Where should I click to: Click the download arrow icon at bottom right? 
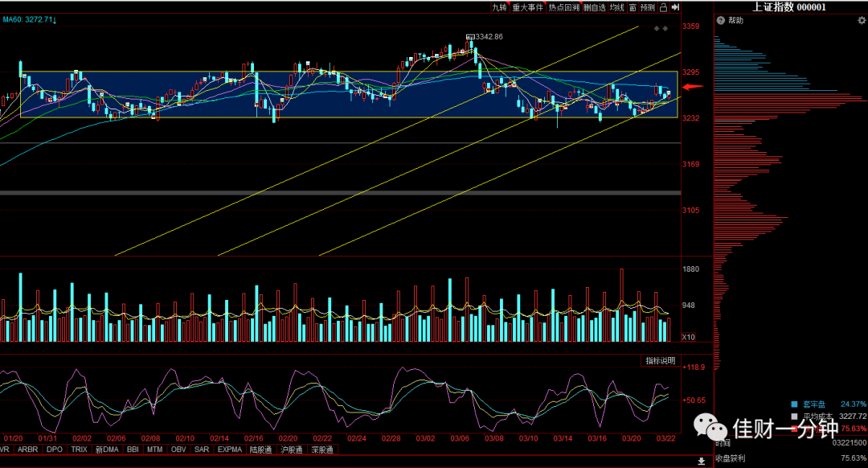[701, 461]
